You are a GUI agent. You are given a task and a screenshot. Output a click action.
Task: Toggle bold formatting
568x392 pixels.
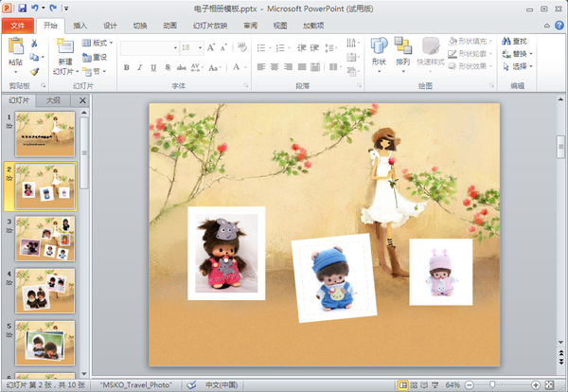click(x=127, y=67)
